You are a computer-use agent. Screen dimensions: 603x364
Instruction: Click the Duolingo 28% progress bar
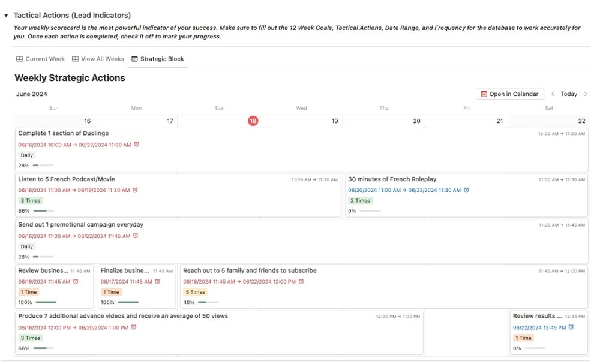(43, 166)
